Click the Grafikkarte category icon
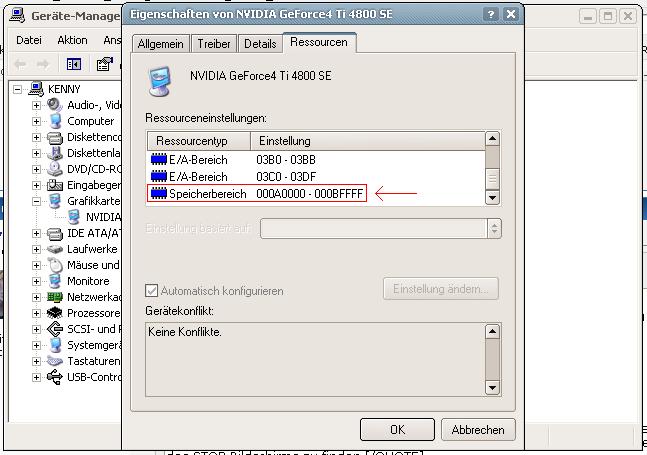 click(55, 201)
